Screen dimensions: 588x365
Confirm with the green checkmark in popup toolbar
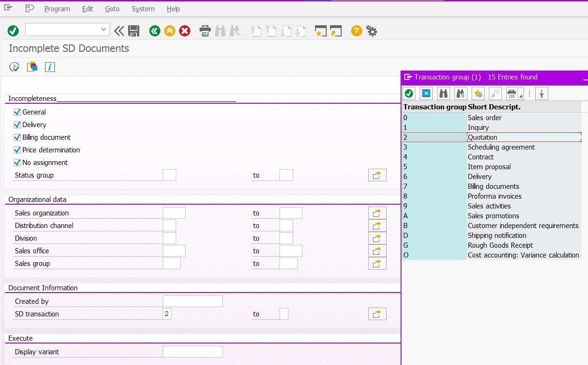409,93
